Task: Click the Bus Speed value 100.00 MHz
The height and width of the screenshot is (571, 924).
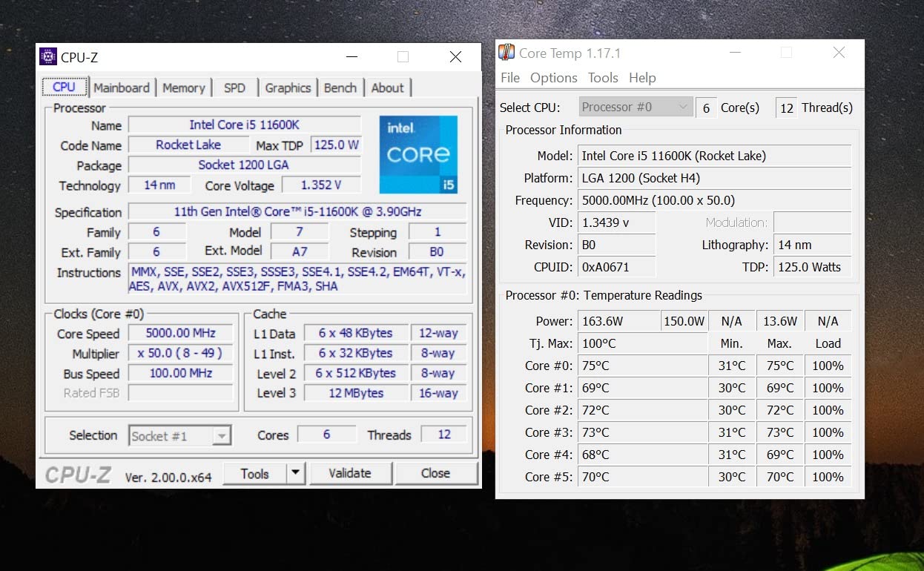Action: 180,373
